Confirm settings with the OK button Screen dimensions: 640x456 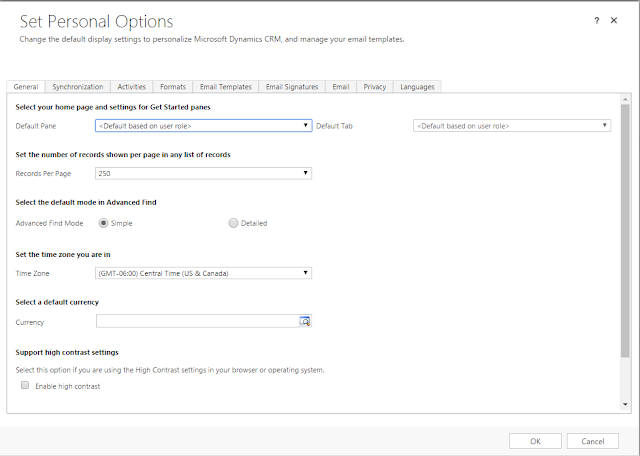tap(535, 441)
